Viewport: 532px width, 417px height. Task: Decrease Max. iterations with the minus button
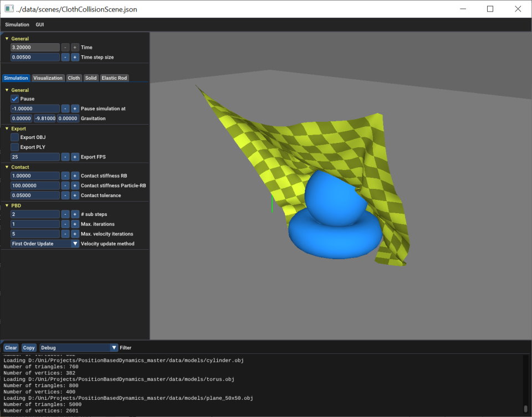tap(65, 224)
